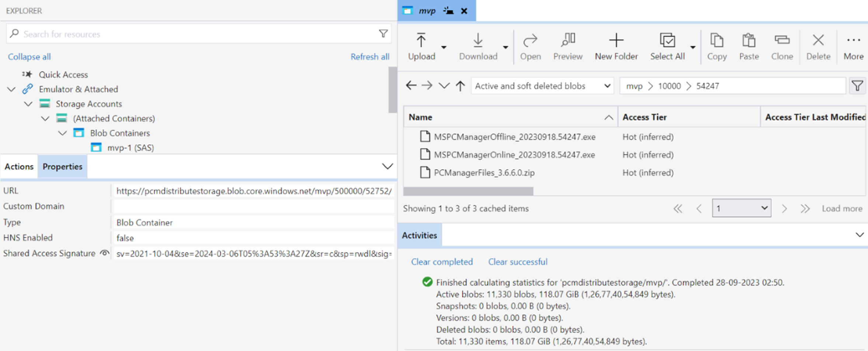Select the Properties tab

point(62,166)
